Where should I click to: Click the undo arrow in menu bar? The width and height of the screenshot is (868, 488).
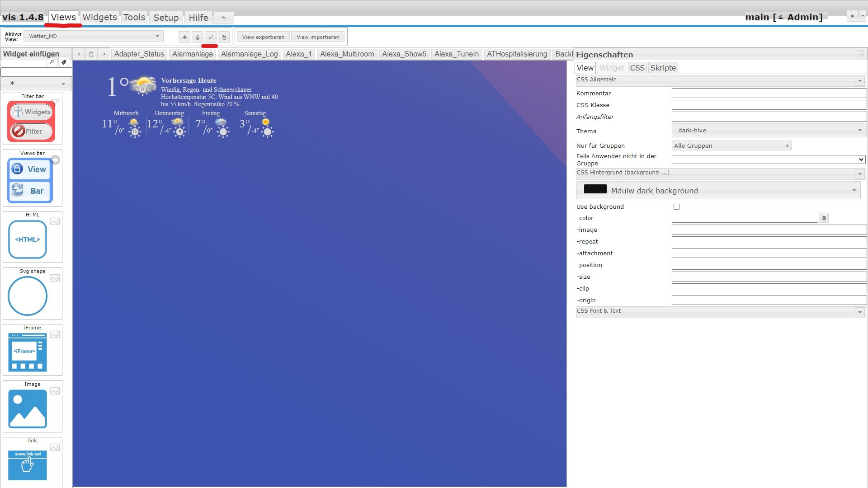(x=223, y=18)
